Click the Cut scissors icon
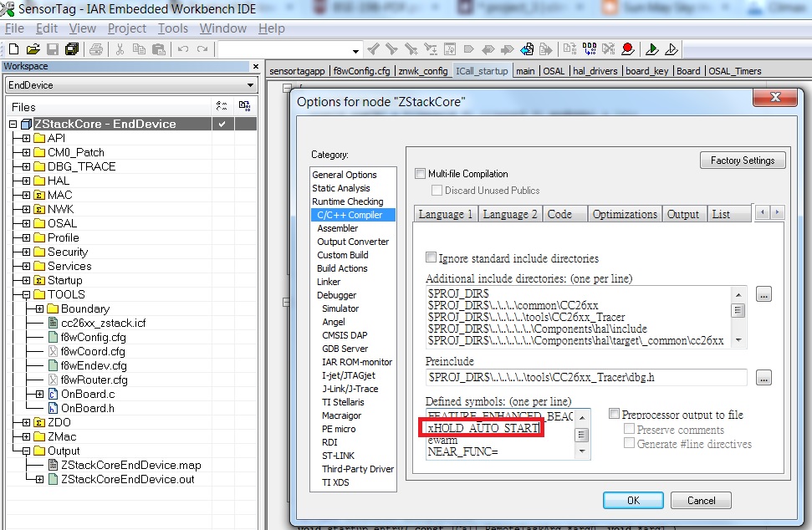Viewport: 812px width, 530px height. click(x=120, y=49)
